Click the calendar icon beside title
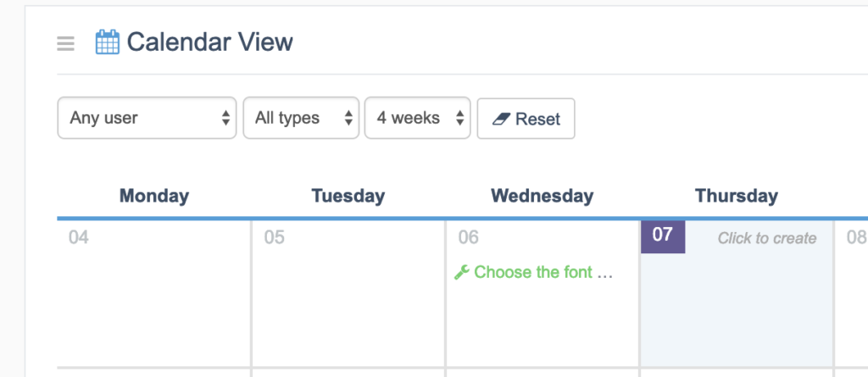This screenshot has width=868, height=377. 107,42
